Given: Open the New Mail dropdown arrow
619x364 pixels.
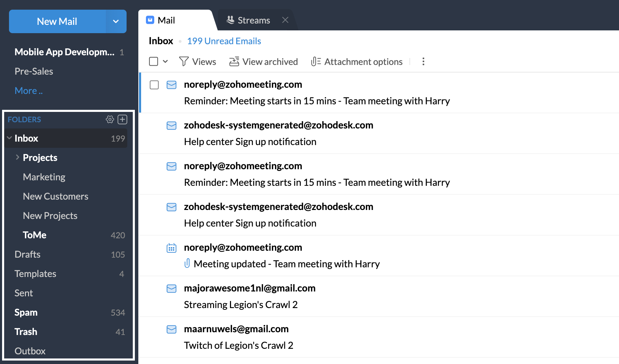Looking at the screenshot, I should tap(116, 21).
